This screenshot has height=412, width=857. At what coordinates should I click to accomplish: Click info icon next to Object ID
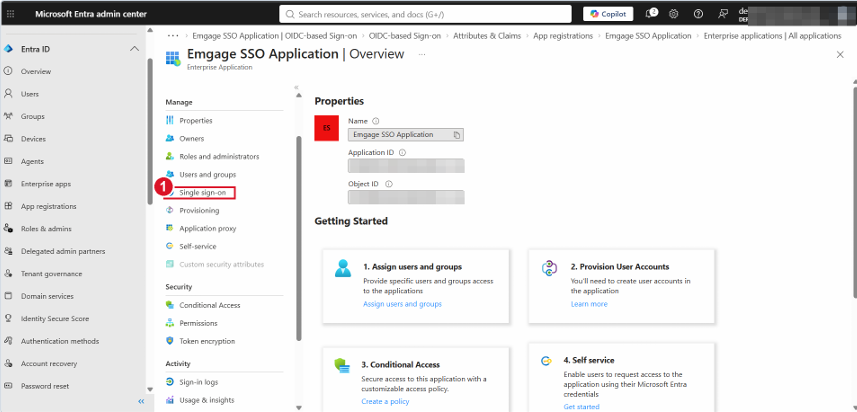click(x=389, y=184)
